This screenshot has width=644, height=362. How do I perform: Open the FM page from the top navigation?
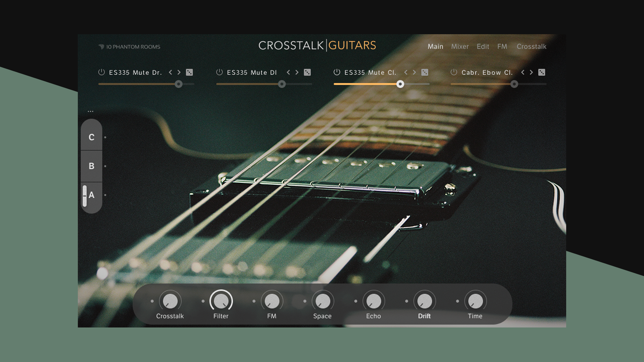coord(502,47)
